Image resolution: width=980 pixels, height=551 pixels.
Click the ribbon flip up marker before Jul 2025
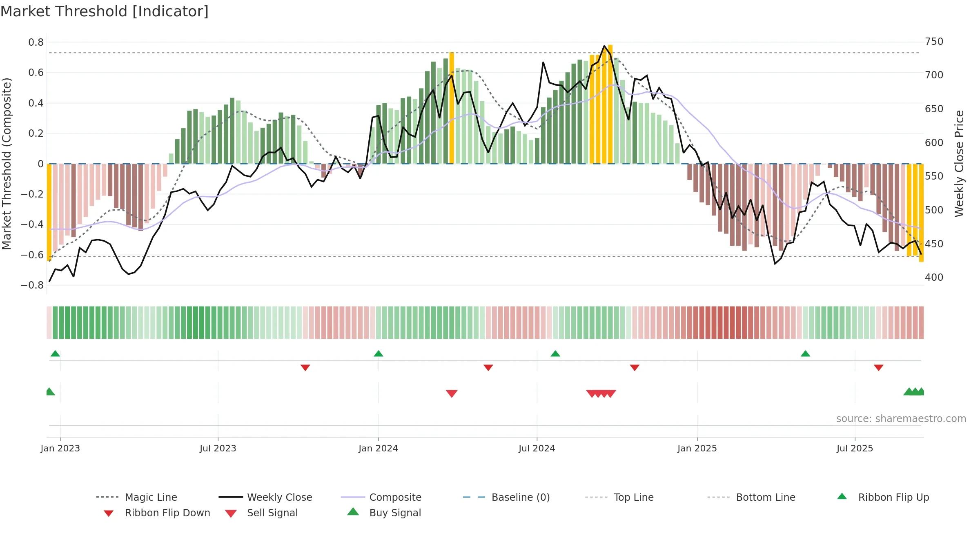[x=806, y=353]
